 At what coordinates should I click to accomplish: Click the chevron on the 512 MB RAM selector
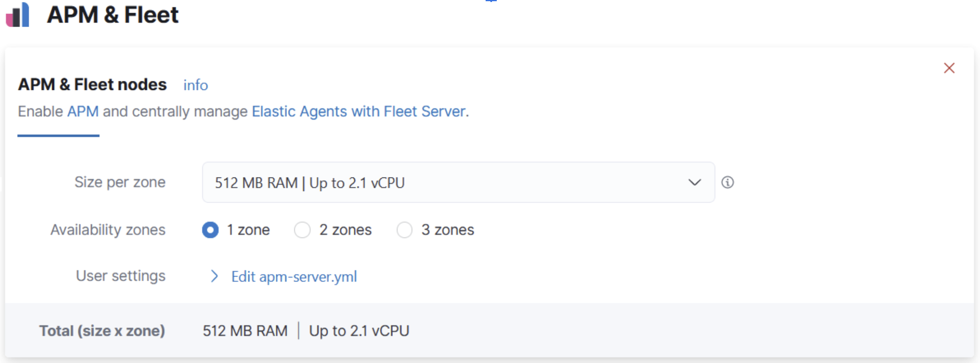pyautogui.click(x=694, y=182)
